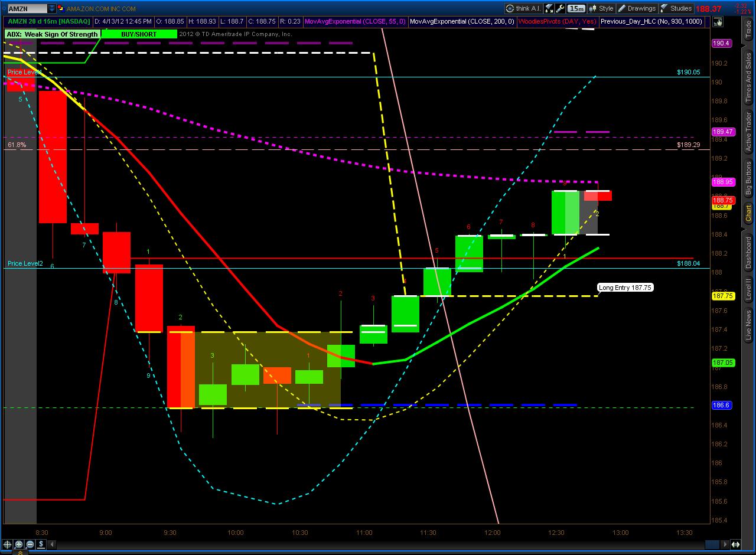Click the symbol linking color squares icon
This screenshot has height=555, width=756.
coord(61,9)
